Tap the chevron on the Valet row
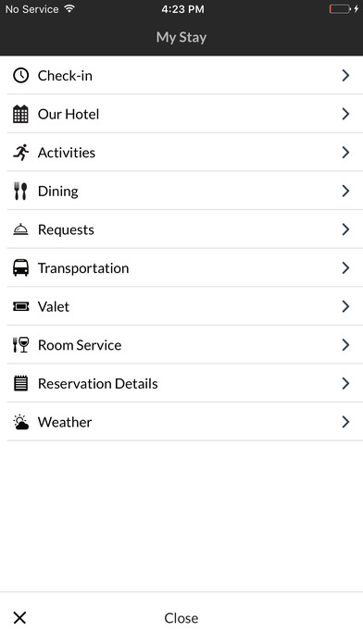The height and width of the screenshot is (644, 363). (345, 306)
